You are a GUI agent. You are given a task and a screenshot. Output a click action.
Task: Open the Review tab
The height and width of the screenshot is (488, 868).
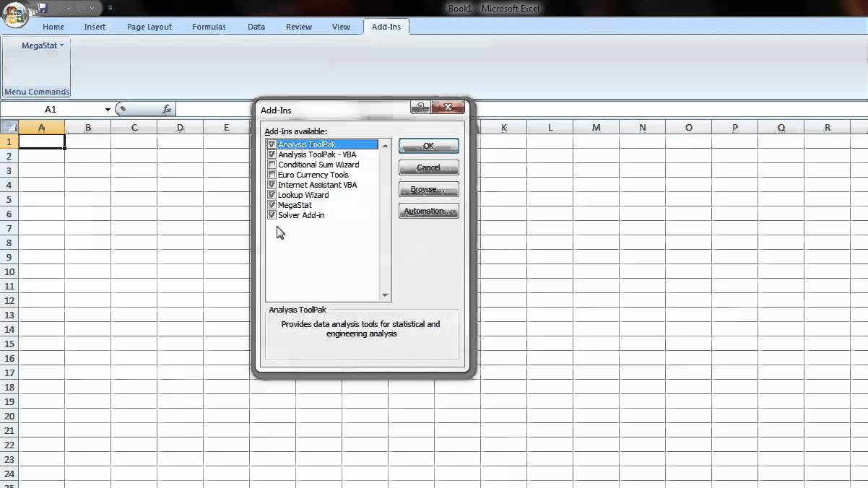299,27
